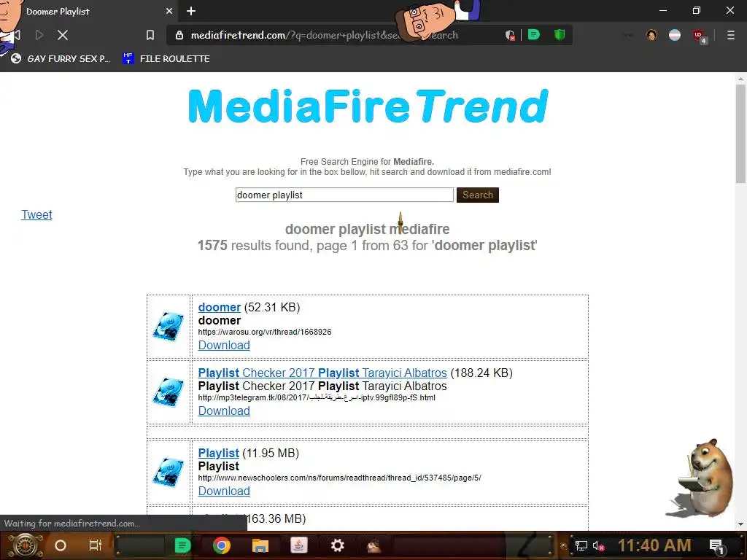Click Download under the doomer result
Screen dimensions: 747x560
click(224, 345)
